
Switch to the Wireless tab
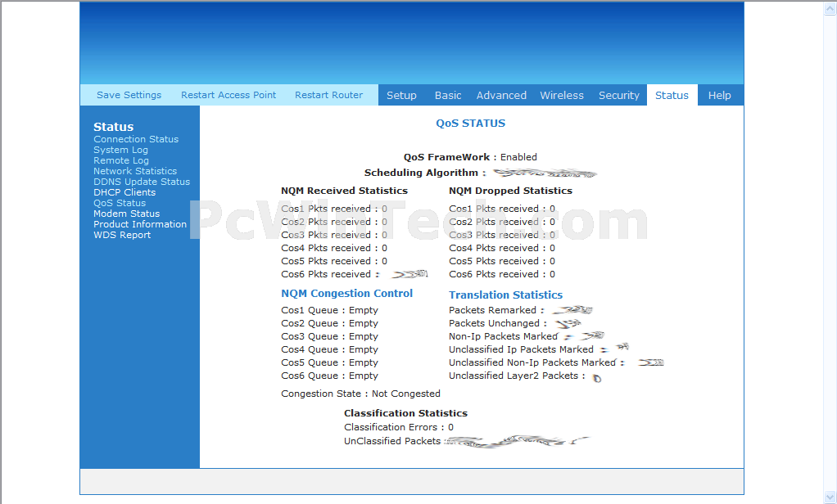(x=562, y=95)
